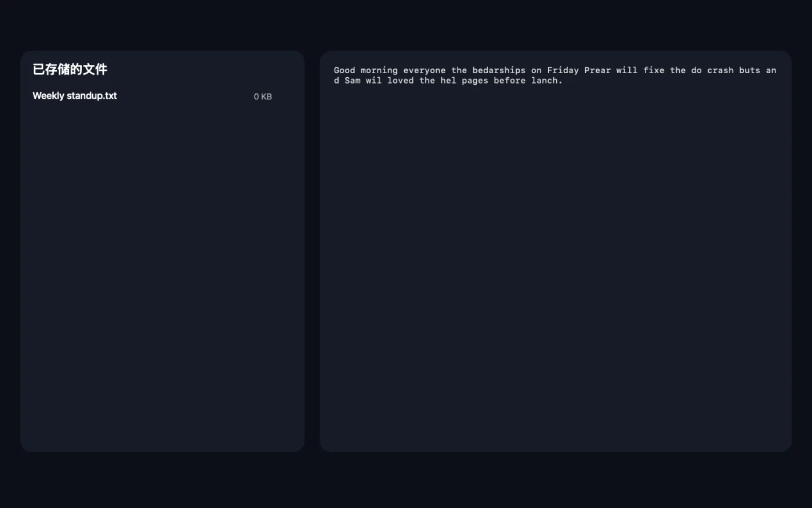Click the word 'fixe' in the text
812x508 pixels.
654,70
